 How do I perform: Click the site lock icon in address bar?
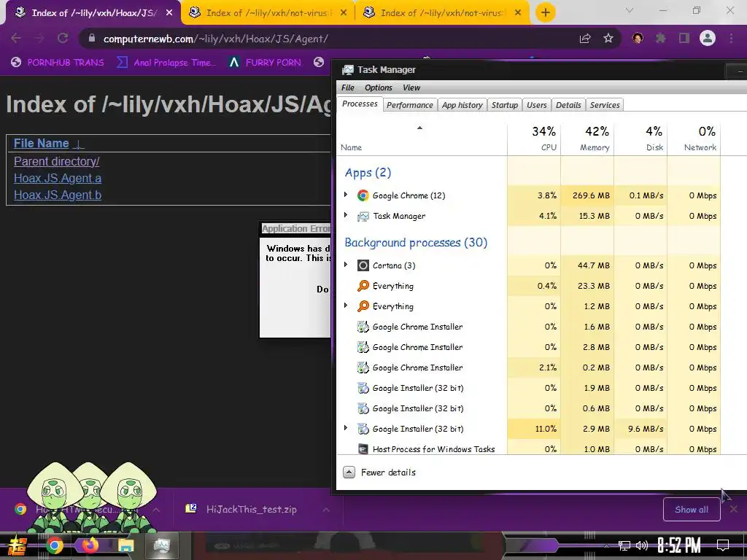click(x=92, y=38)
